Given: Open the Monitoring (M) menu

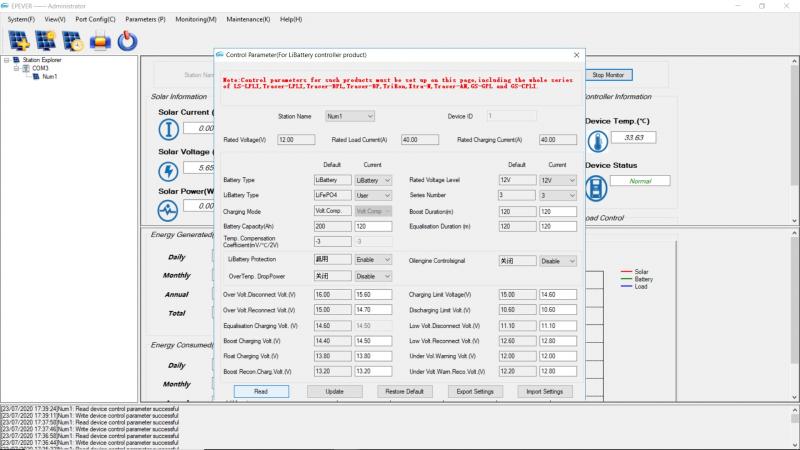Looking at the screenshot, I should coord(195,19).
